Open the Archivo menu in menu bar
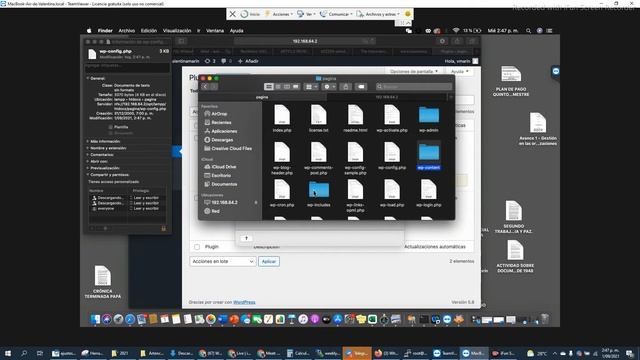Image resolution: width=640 pixels, height=360 pixels. click(x=127, y=31)
